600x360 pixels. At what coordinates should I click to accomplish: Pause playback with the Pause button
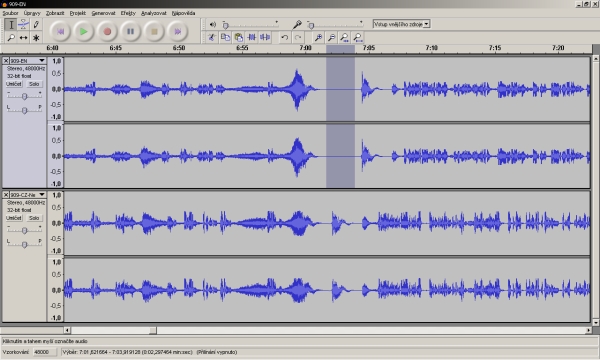130,31
